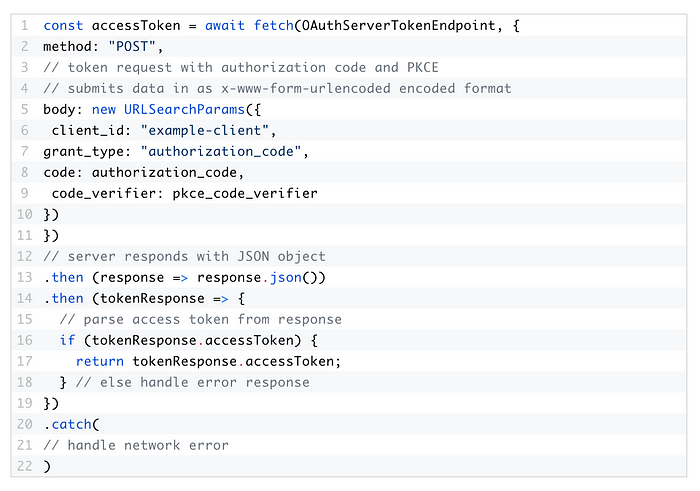Click line number 10 in gutter
The height and width of the screenshot is (491, 700).
click(x=25, y=214)
